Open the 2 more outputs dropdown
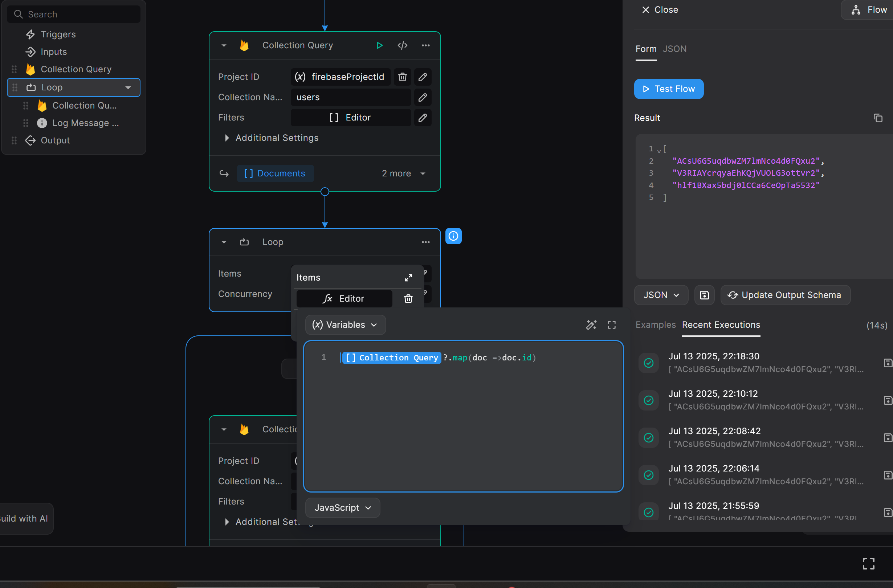 click(x=403, y=174)
